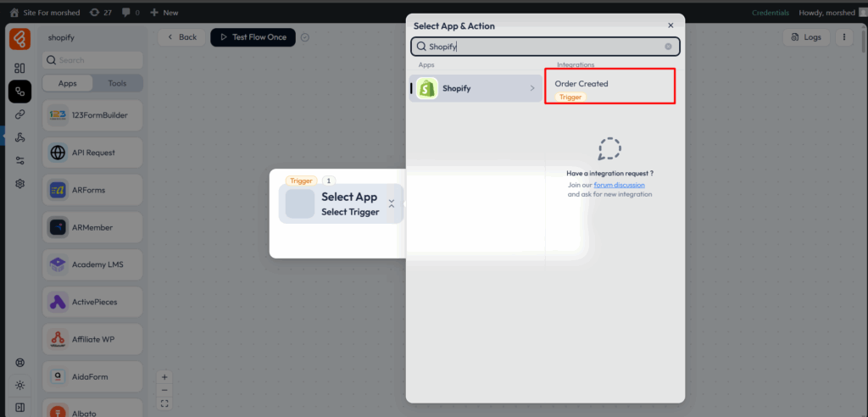Viewport: 868px width, 417px height.
Task: Run Test Flow Once
Action: click(x=253, y=37)
